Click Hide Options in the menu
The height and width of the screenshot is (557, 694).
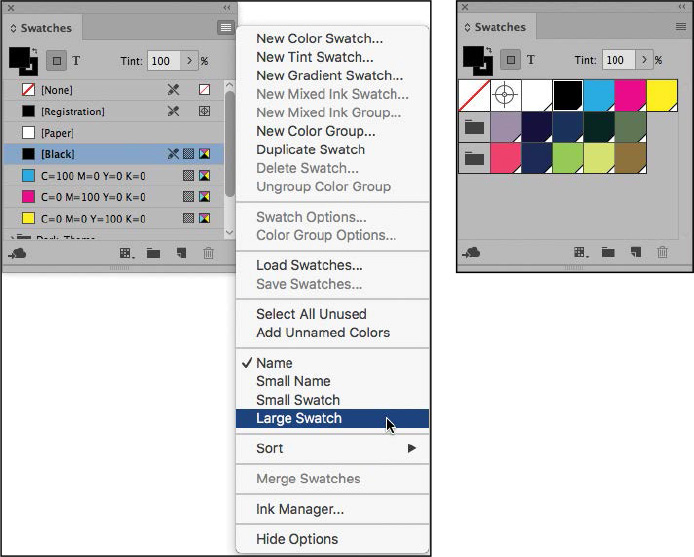297,539
